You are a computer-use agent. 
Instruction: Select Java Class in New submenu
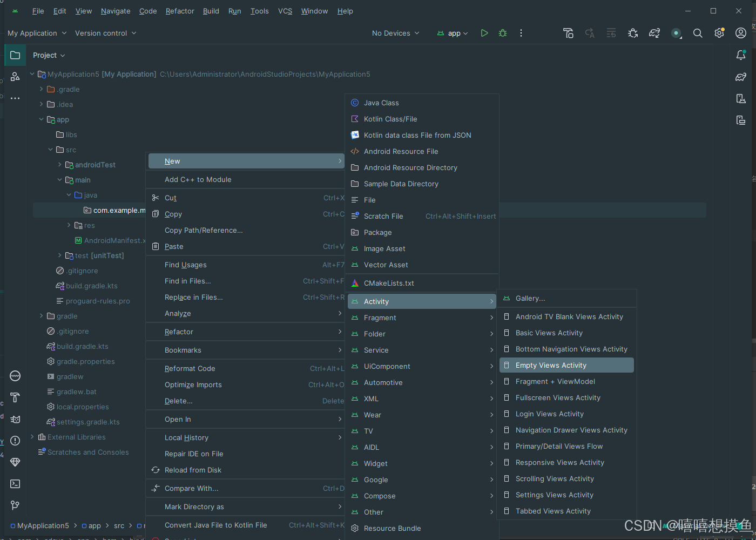coord(422,103)
